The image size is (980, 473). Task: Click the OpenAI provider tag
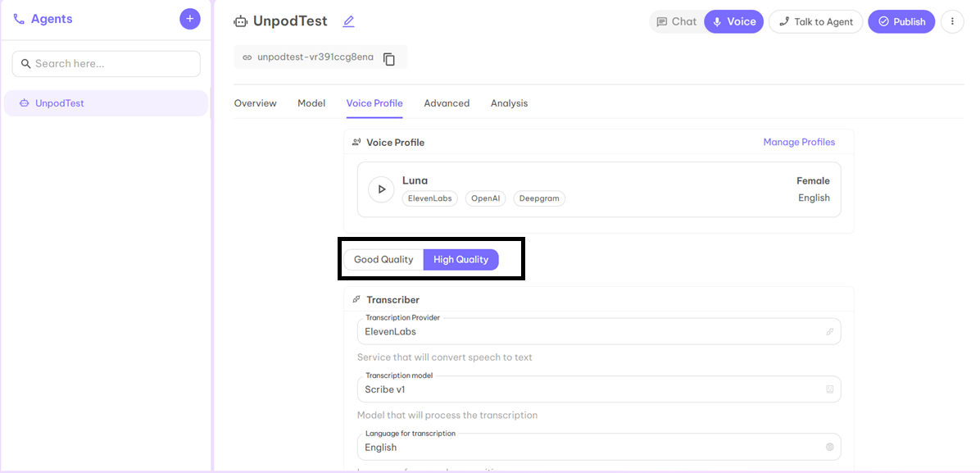click(486, 199)
